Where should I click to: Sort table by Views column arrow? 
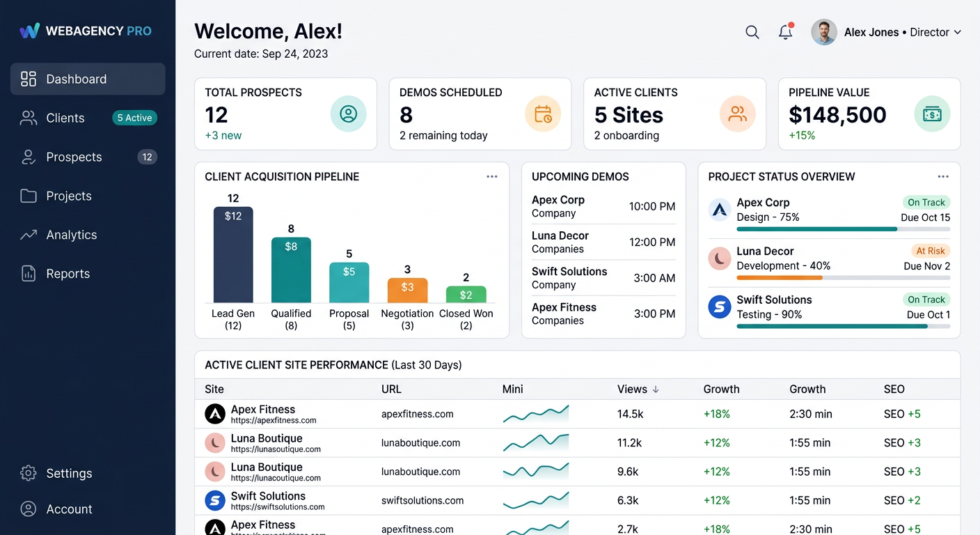coord(656,389)
